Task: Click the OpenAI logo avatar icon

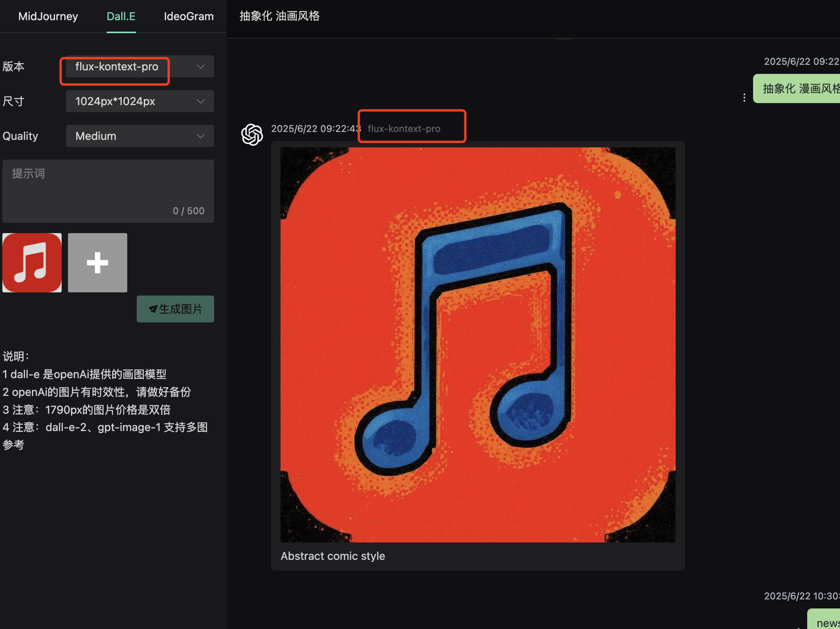Action: [252, 135]
